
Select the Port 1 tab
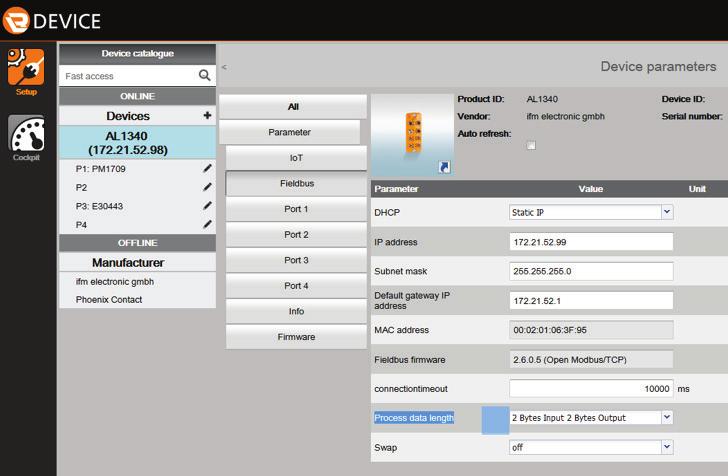(x=296, y=209)
